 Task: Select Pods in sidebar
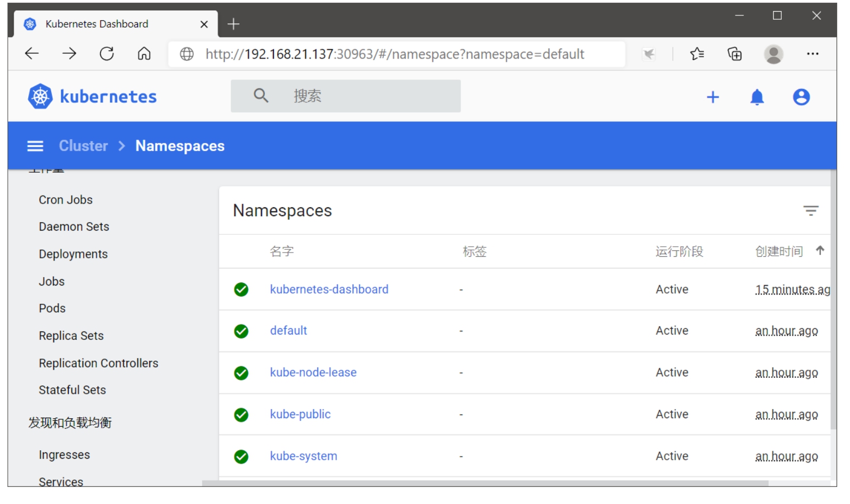tap(52, 308)
